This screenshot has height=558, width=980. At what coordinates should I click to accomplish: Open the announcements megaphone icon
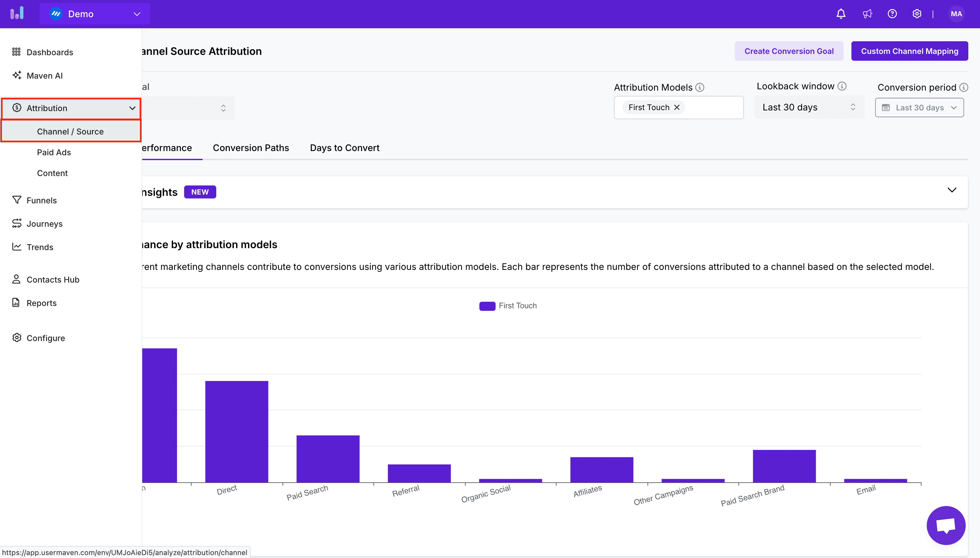[867, 14]
